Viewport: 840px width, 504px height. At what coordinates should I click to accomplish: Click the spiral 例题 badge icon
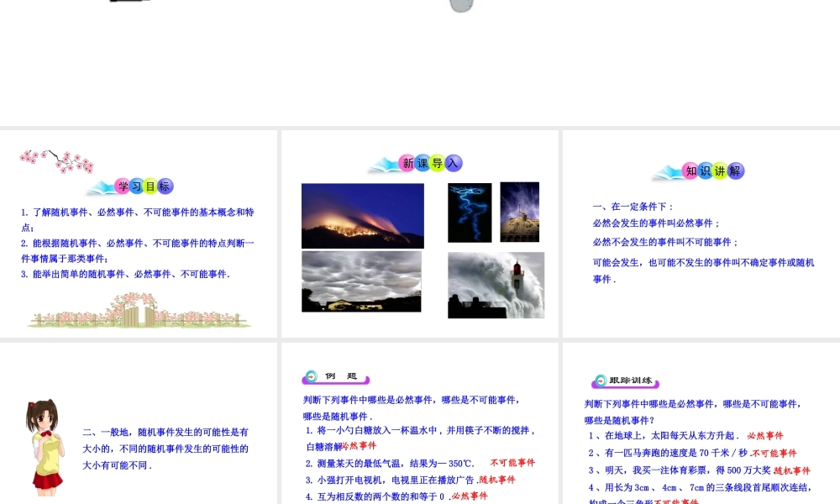pos(311,376)
